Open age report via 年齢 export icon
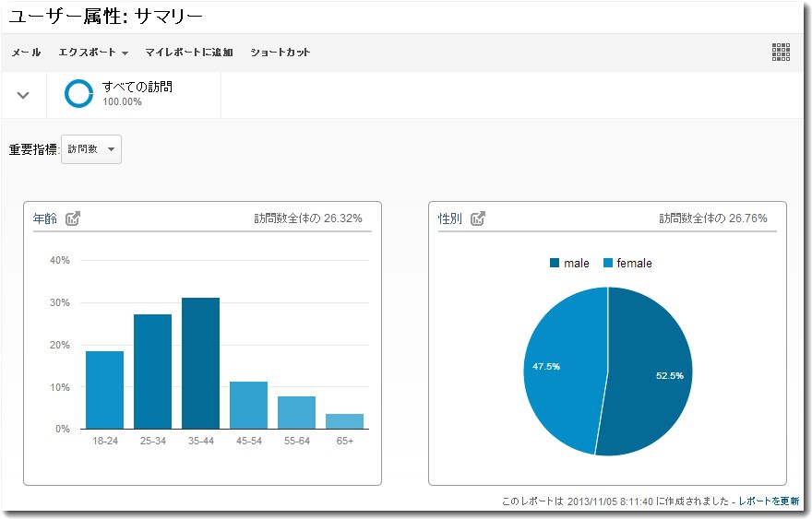Screen dimensions: 812x519 pos(73,218)
